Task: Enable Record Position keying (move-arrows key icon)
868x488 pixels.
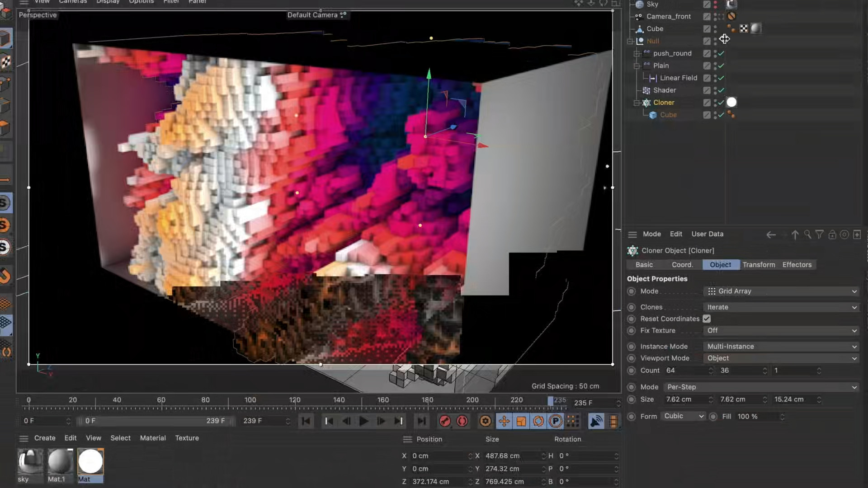Action: coord(504,421)
